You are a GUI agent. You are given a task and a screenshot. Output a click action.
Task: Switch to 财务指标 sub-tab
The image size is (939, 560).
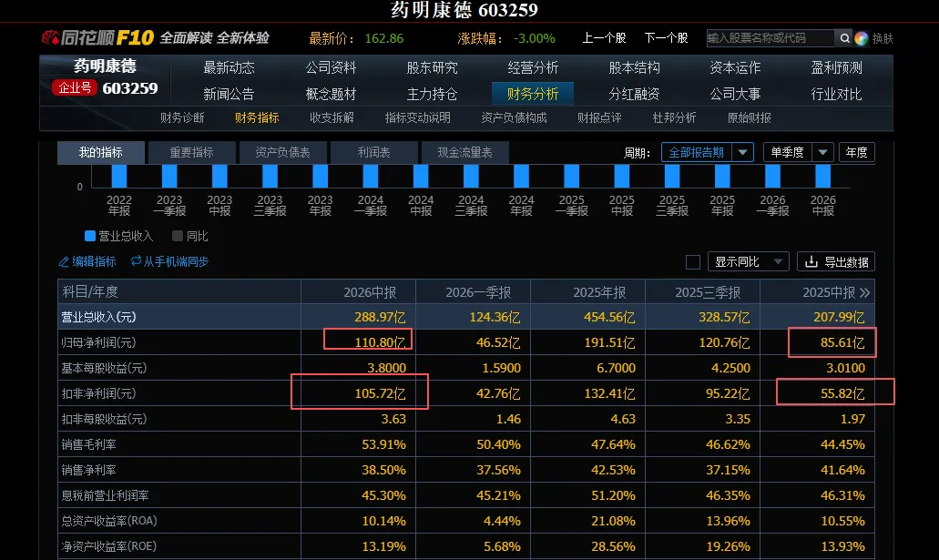pos(257,118)
